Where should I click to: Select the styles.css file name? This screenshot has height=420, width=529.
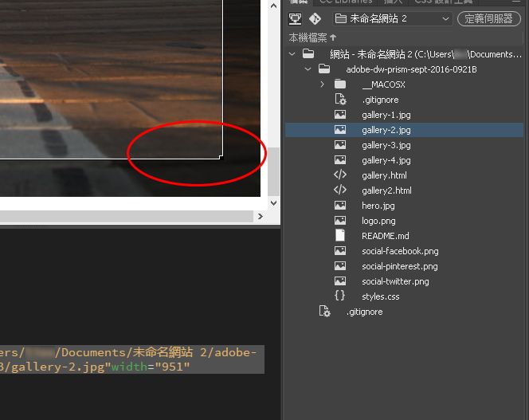(x=381, y=296)
